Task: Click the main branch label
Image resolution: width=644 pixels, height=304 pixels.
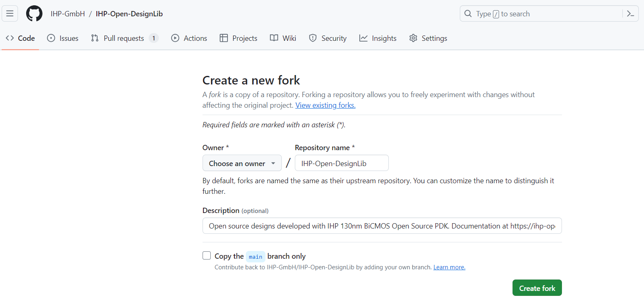Action: 256,256
